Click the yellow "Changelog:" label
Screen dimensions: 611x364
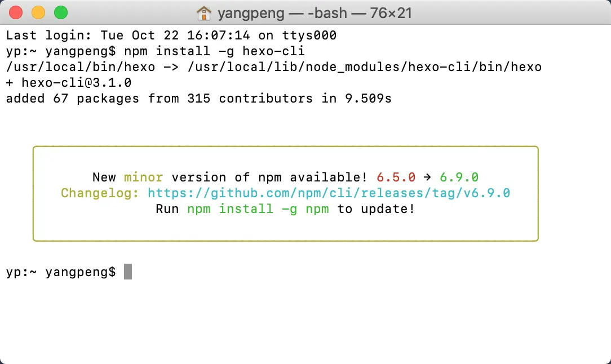click(100, 193)
